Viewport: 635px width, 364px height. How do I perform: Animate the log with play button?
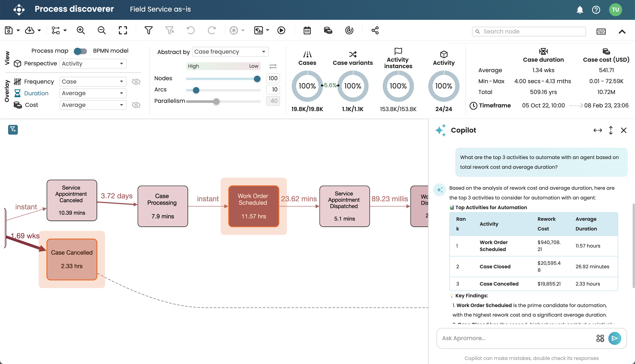(x=281, y=30)
